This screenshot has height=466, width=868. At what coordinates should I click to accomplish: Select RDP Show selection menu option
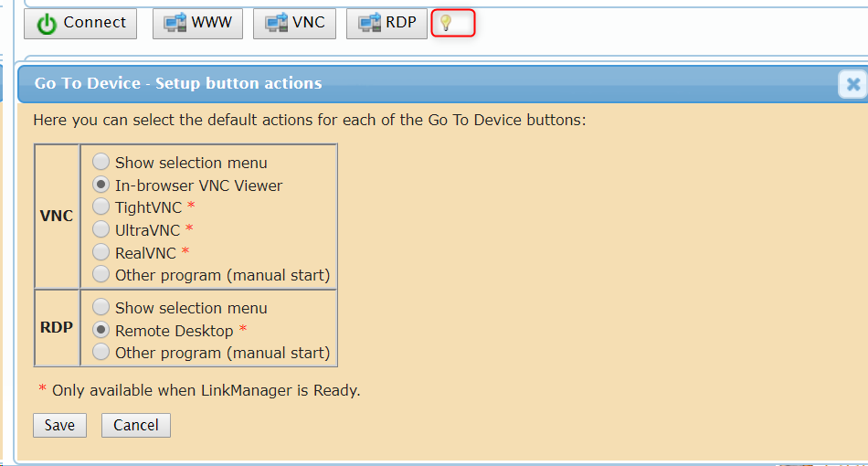pos(101,307)
